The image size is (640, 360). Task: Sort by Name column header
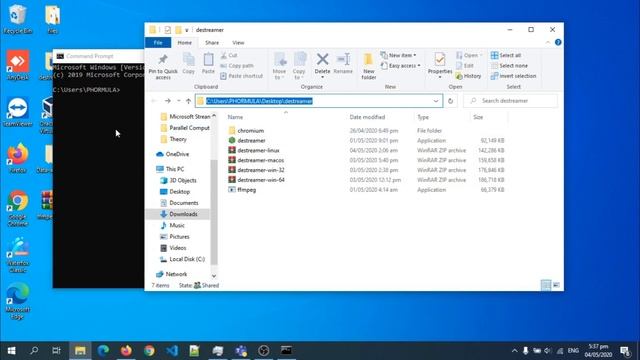235,117
